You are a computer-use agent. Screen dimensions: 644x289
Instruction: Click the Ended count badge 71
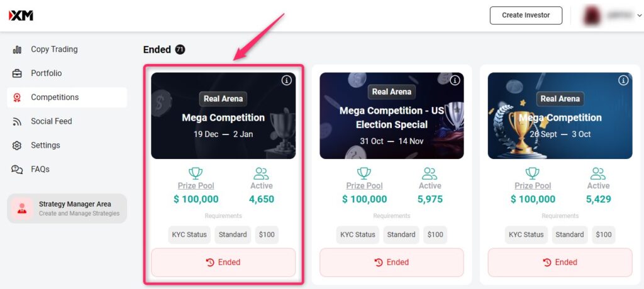pyautogui.click(x=180, y=50)
